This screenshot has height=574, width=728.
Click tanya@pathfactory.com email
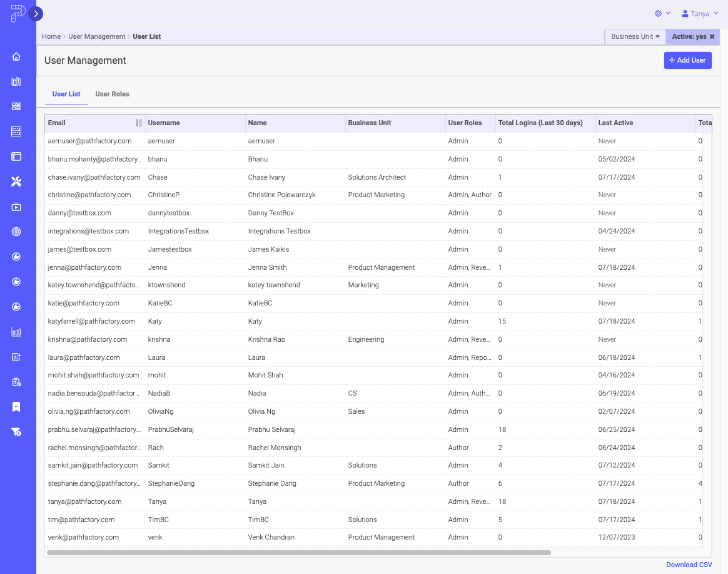84,501
